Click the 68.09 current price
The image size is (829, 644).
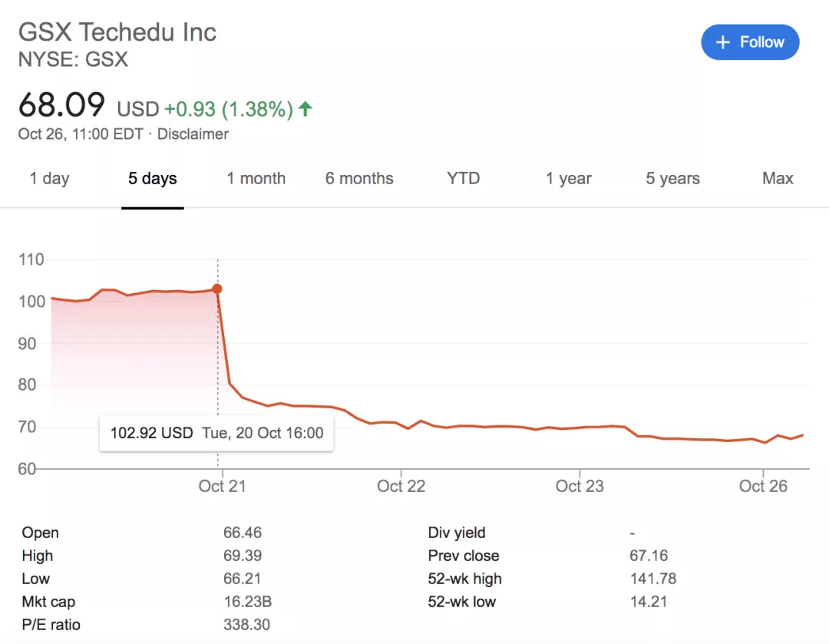[x=61, y=105]
